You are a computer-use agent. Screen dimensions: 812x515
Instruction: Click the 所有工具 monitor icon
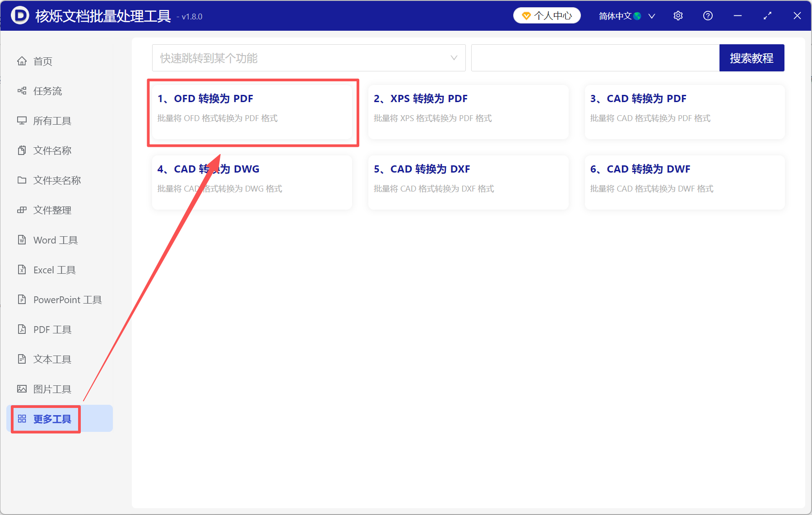(x=22, y=121)
